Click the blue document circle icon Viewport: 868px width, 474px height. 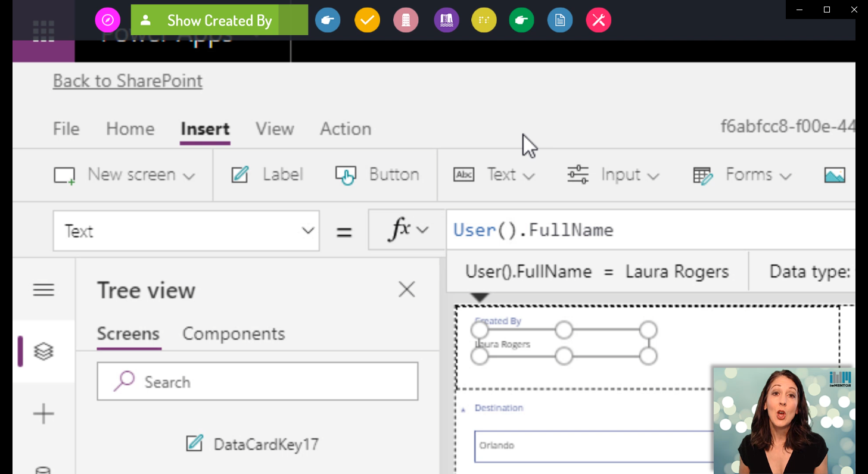coord(560,20)
